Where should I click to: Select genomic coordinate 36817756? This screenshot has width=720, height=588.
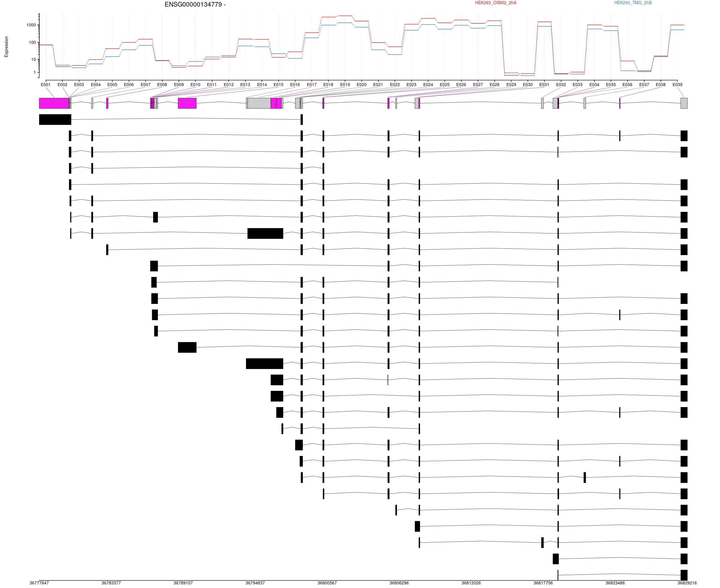[x=543, y=583]
